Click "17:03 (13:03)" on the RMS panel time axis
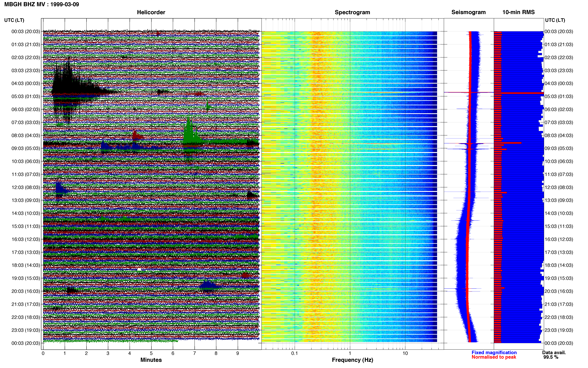Screen dimensions: 588x368 pos(559,252)
